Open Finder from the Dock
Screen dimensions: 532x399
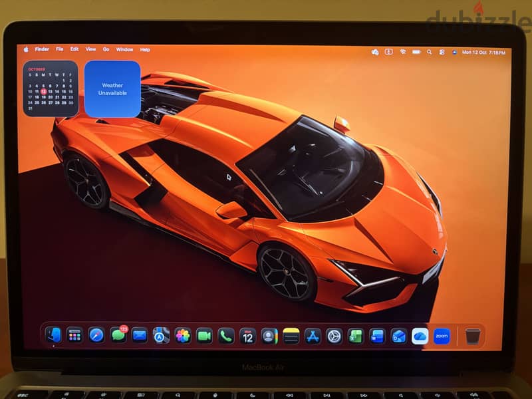(53, 336)
